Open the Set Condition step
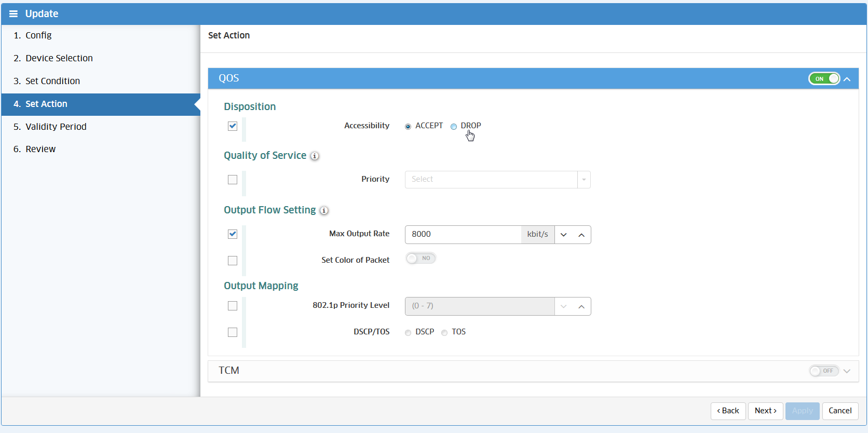Image resolution: width=868 pixels, height=433 pixels. 52,81
